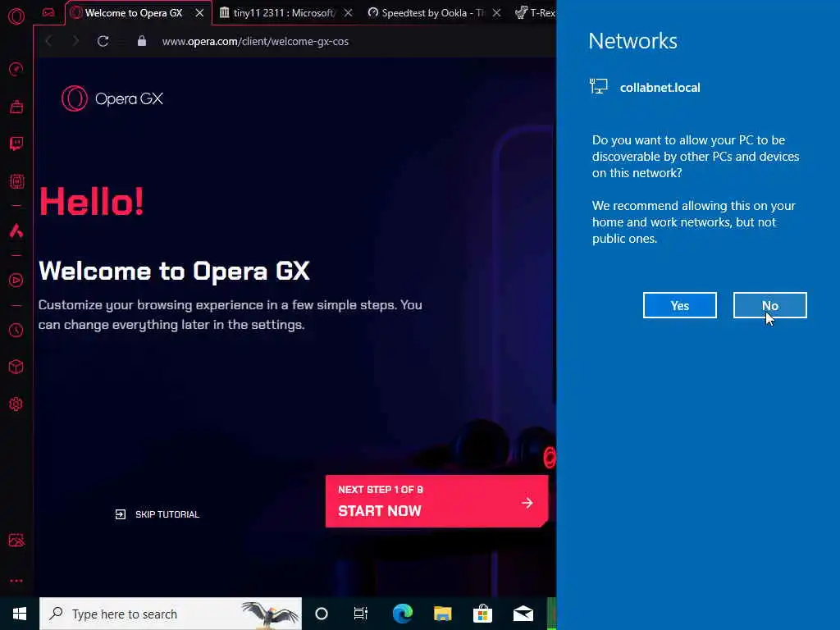Close the Welcome to Opera GX tab
This screenshot has height=630, width=840.
point(199,13)
